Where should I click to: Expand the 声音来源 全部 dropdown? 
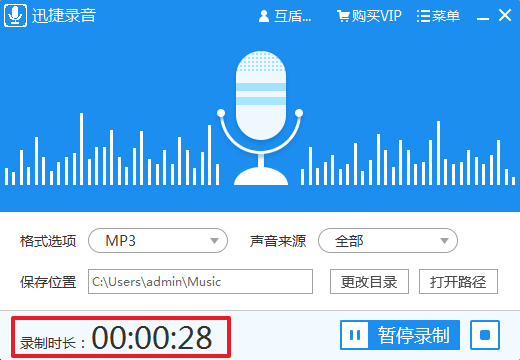[388, 241]
